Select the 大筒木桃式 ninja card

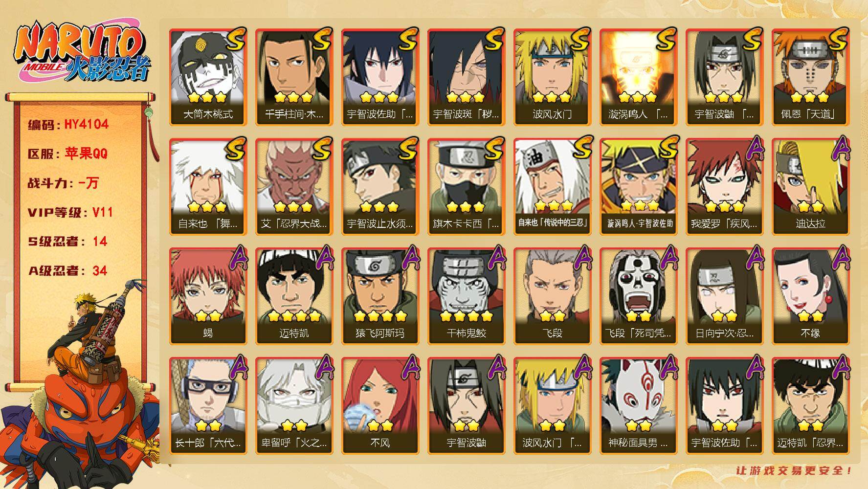(x=208, y=77)
